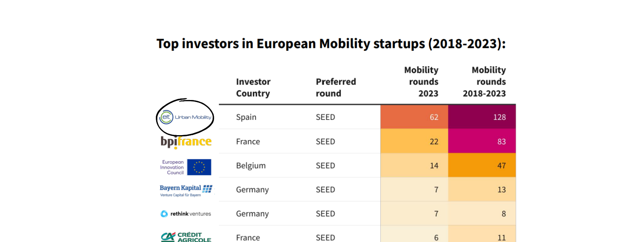Image resolution: width=644 pixels, height=242 pixels.
Task: Select the magenta cell showing 83
Action: click(x=482, y=142)
